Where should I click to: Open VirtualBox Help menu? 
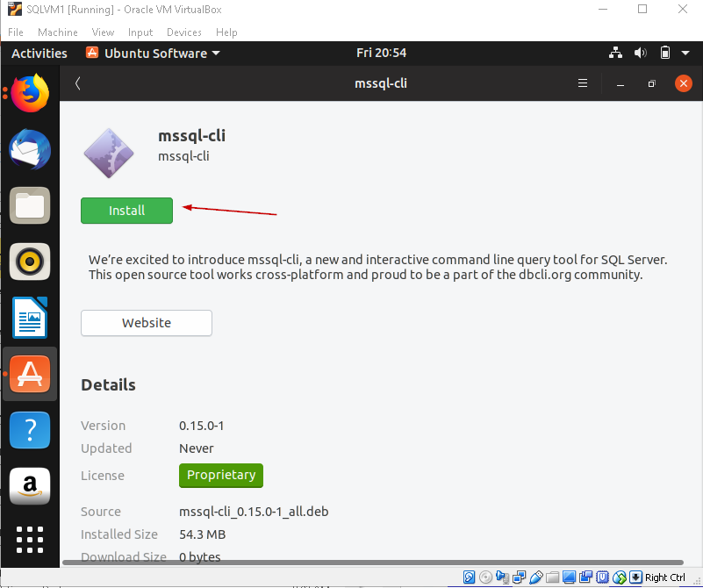click(226, 32)
